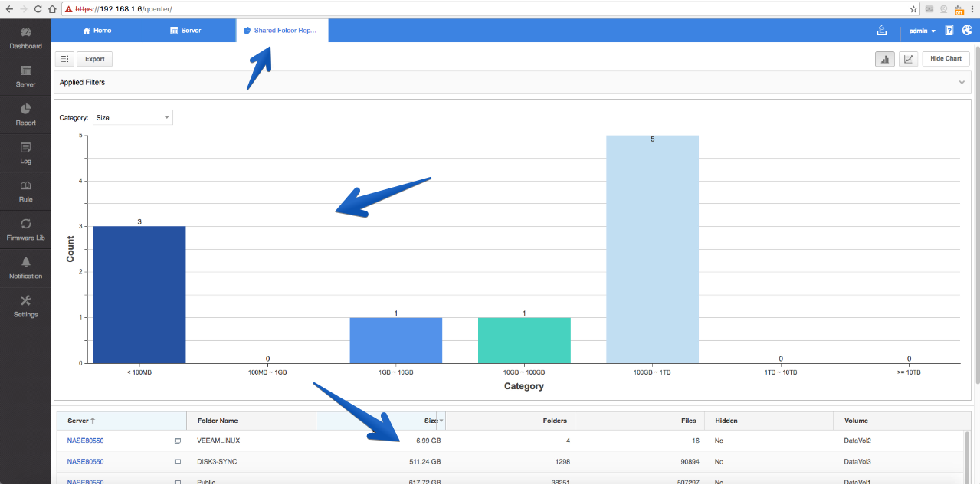Image resolution: width=980 pixels, height=485 pixels.
Task: Sort by the Folders column header
Action: pyautogui.click(x=510, y=421)
